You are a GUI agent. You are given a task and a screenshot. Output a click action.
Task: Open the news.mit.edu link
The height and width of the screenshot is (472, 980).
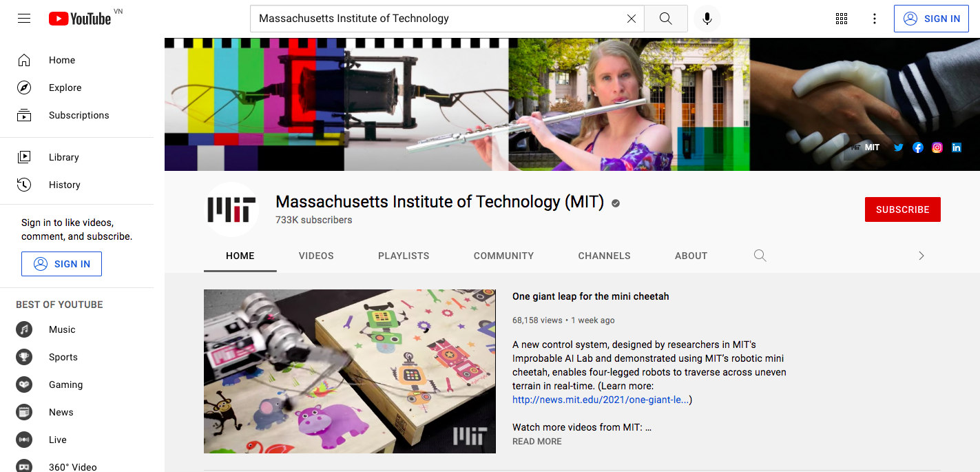601,400
